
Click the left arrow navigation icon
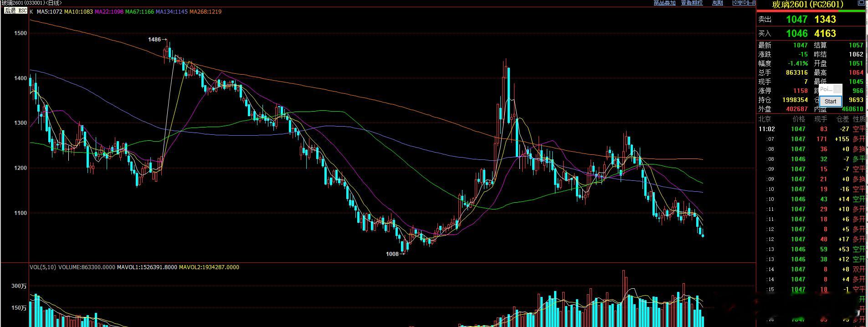pyautogui.click(x=736, y=3)
